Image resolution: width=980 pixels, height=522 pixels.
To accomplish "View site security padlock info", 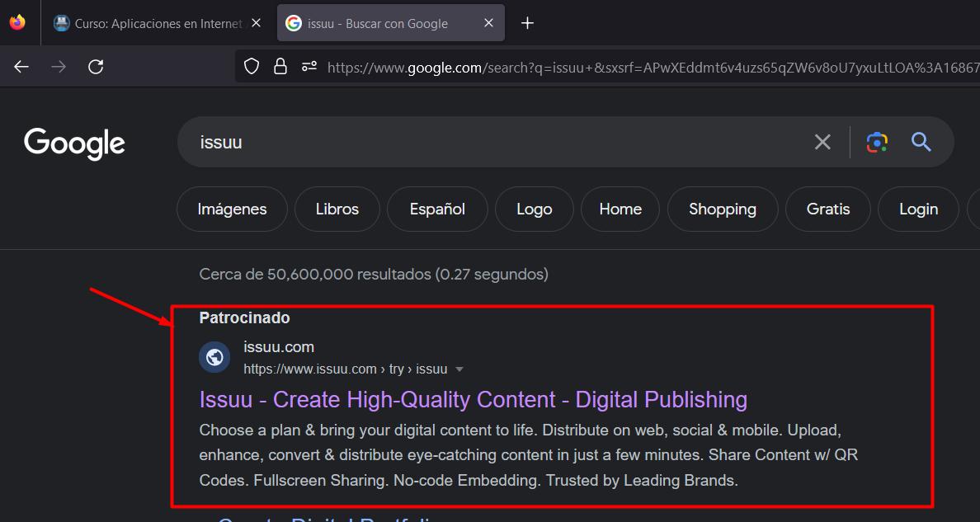I will click(280, 66).
